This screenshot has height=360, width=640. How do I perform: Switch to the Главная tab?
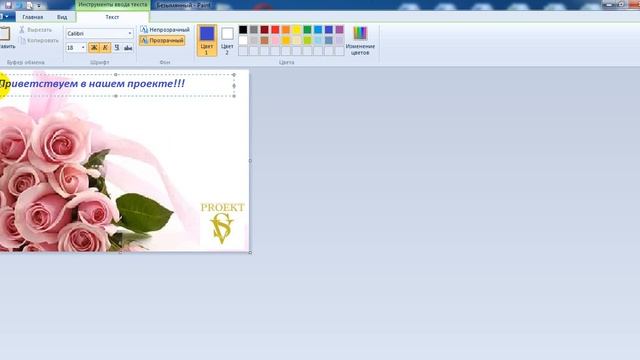33,17
